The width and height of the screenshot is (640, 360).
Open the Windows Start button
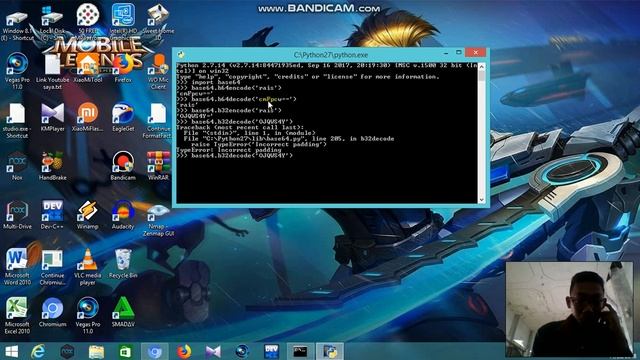(x=11, y=351)
